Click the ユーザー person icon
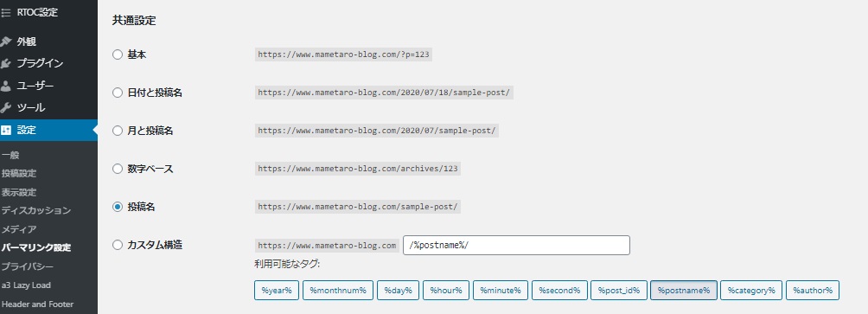 tap(5, 86)
